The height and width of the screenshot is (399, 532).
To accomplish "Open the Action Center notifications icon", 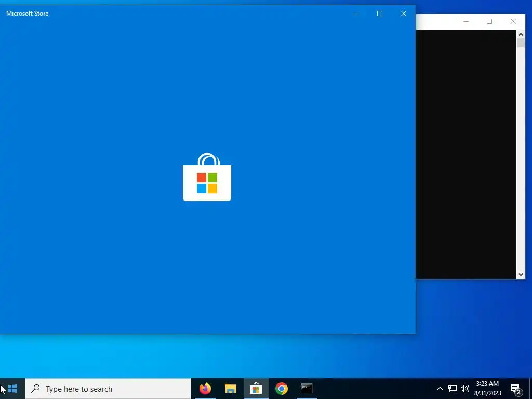I will 516,389.
